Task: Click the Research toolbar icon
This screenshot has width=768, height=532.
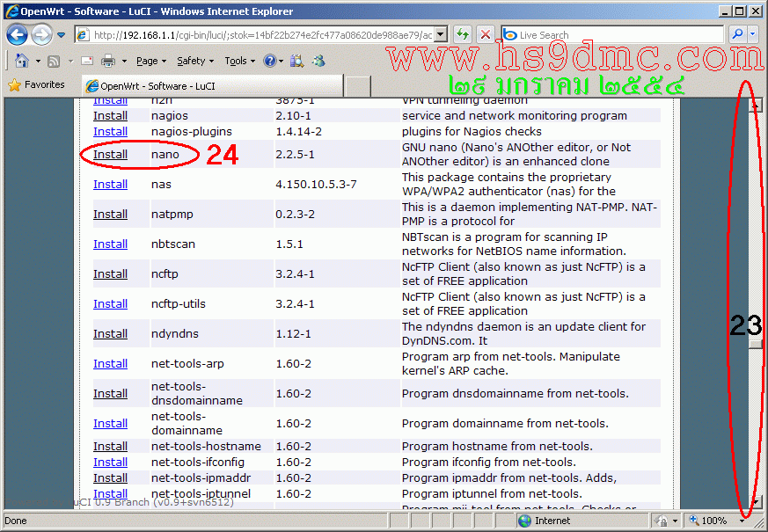Action: coord(296,61)
